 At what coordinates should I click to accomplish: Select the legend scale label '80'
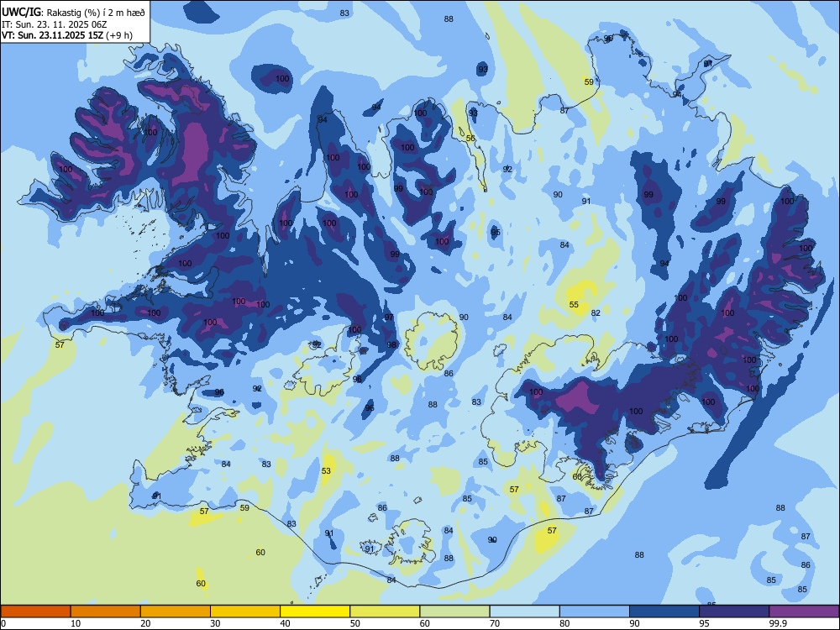click(565, 623)
